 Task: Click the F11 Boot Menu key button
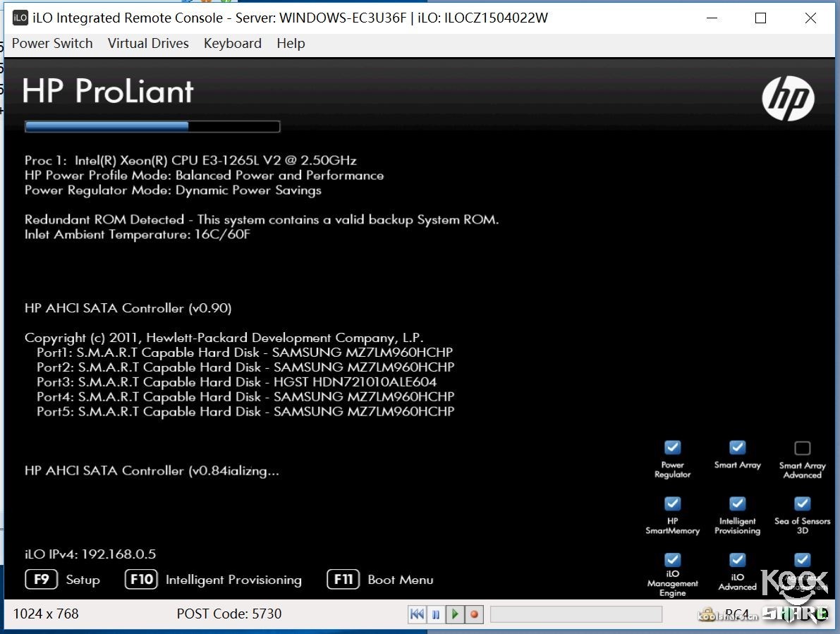pos(343,580)
